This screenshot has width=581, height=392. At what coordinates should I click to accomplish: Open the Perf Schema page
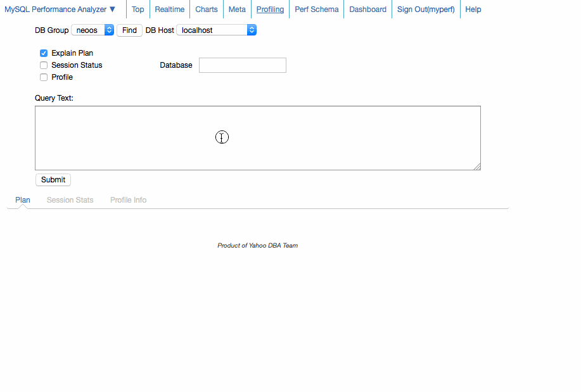click(317, 9)
